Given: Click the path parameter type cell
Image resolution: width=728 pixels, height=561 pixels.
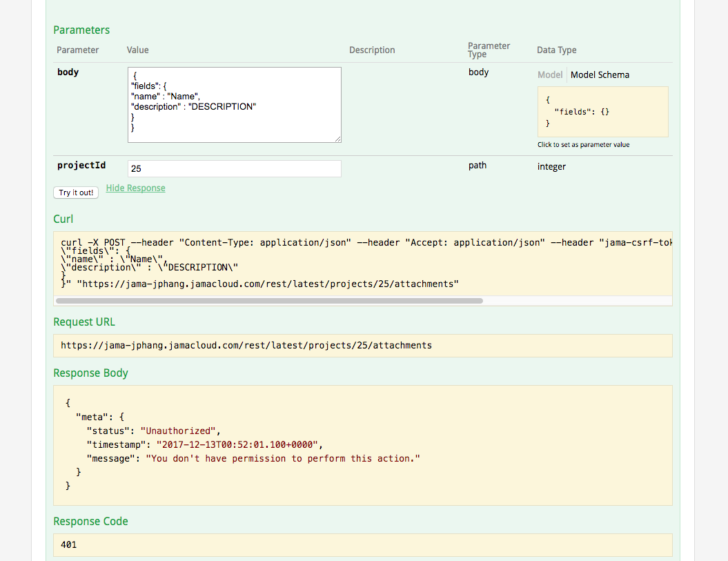Looking at the screenshot, I should 478,166.
